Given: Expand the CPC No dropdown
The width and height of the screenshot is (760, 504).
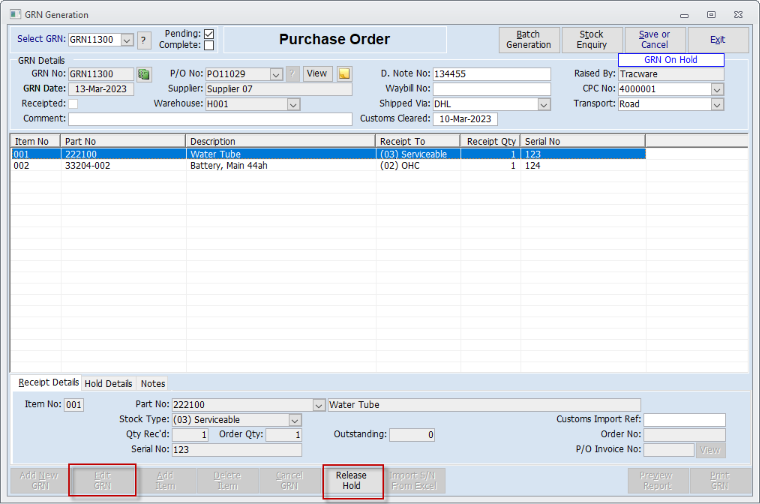Looking at the screenshot, I should [717, 89].
